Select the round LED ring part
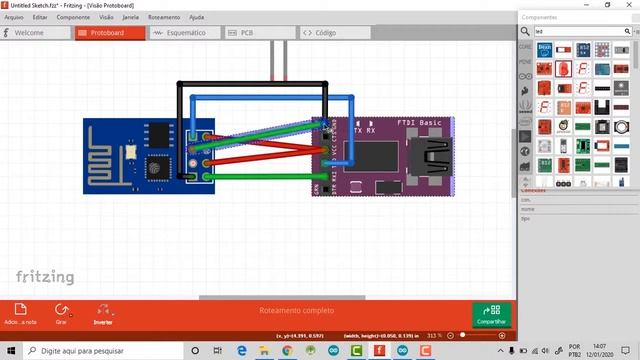The width and height of the screenshot is (640, 360). coord(621,127)
